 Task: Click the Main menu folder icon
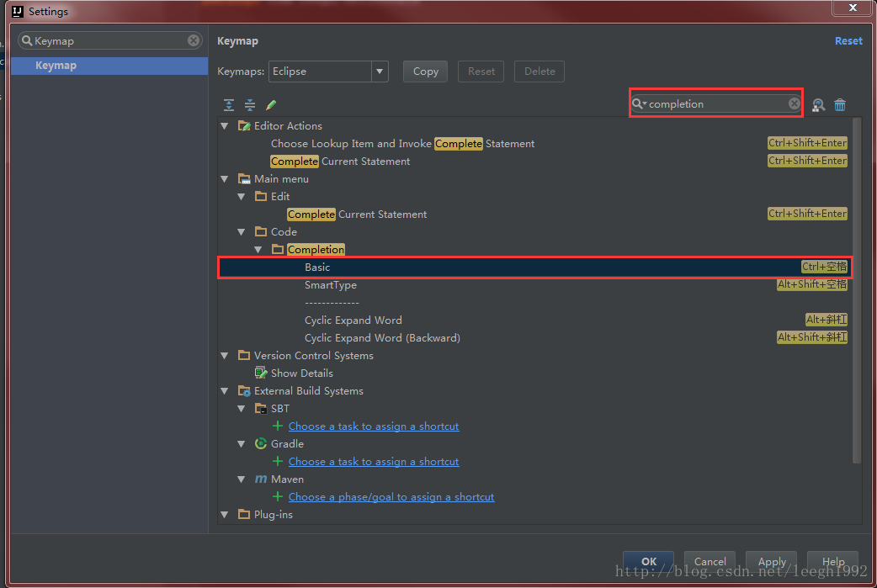coord(244,179)
